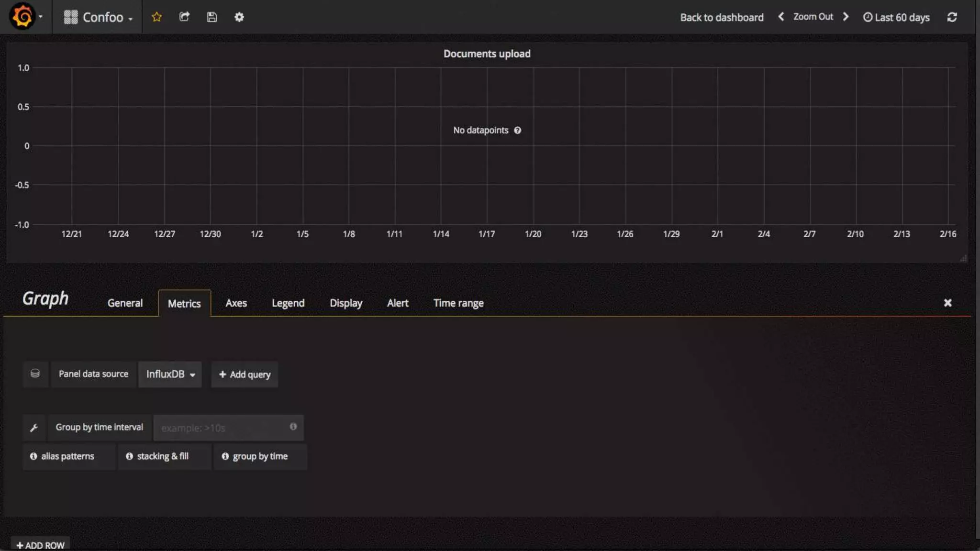This screenshot has width=980, height=551.
Task: Toggle group by time help
Action: pyautogui.click(x=255, y=456)
